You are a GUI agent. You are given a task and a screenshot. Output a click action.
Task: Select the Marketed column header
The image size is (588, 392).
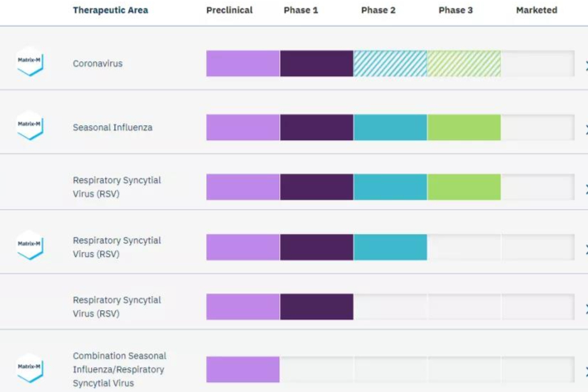(x=537, y=11)
